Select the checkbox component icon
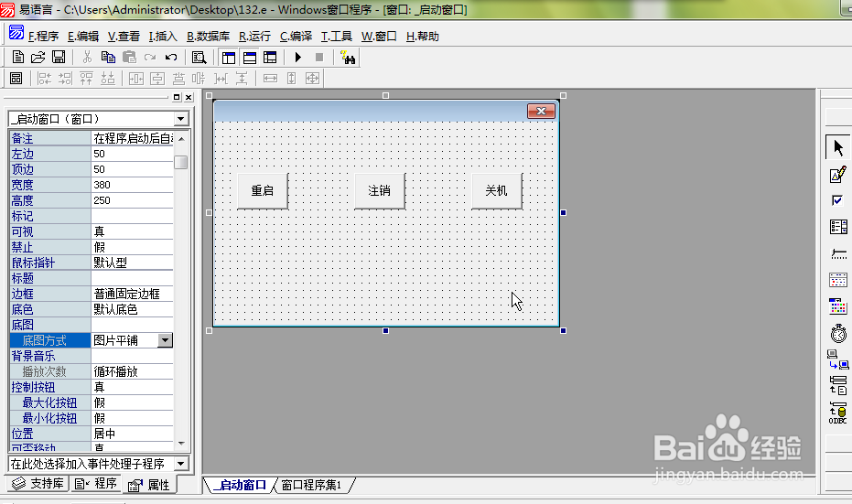Viewport: 852px width, 504px height. point(838,200)
